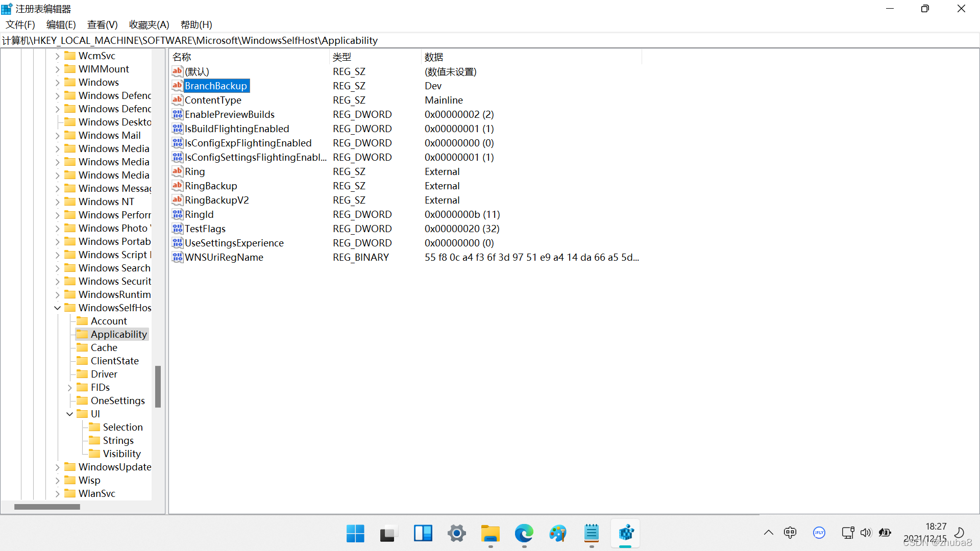Open the 查看(V) menu
Viewport: 980px width, 551px height.
click(x=102, y=24)
